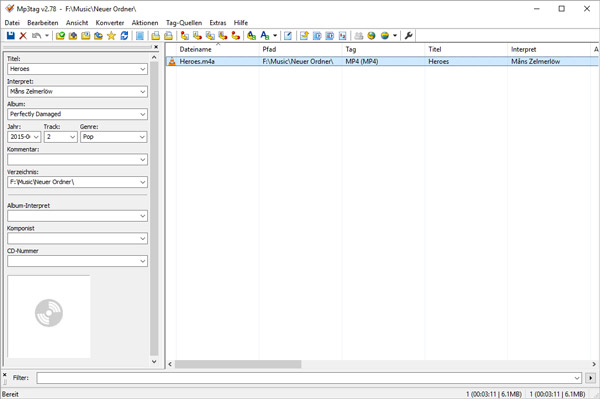Open the Filter field history dropdown
The height and width of the screenshot is (399, 600).
point(577,378)
